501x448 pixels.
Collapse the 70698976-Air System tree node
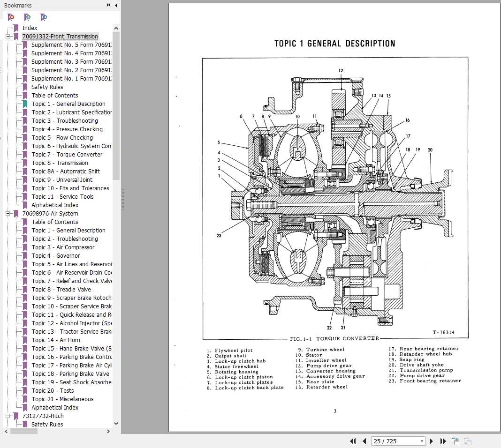click(8, 214)
